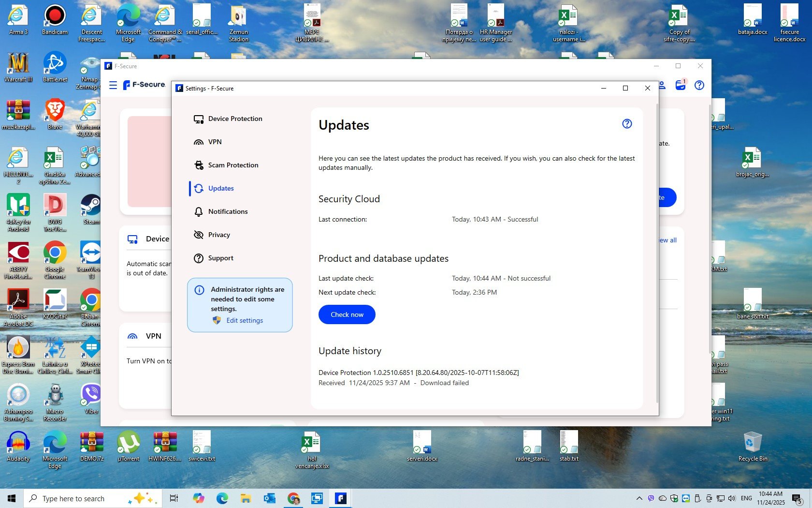Click the Edit settings link
Screen dimensions: 812x508
[x=244, y=321]
